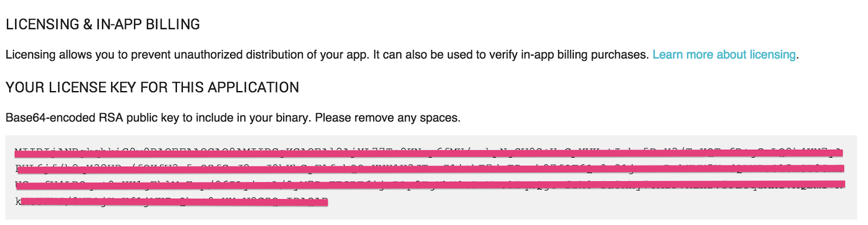Select the short last line of the key
This screenshot has width=868, height=225.
click(171, 202)
